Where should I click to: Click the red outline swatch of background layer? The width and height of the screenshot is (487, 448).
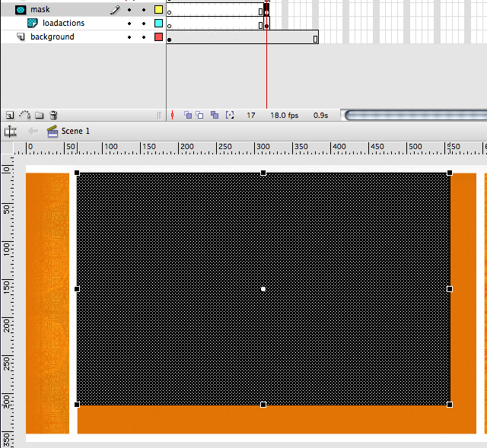pyautogui.click(x=159, y=37)
